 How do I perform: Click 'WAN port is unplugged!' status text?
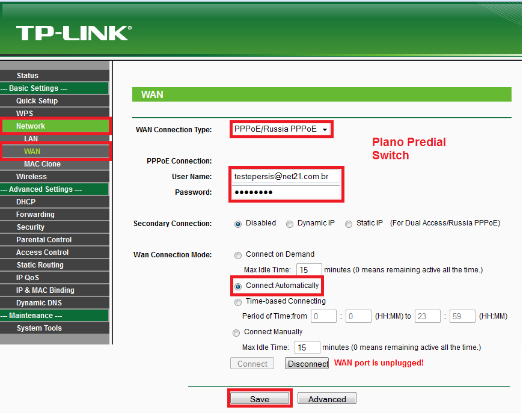(x=379, y=363)
